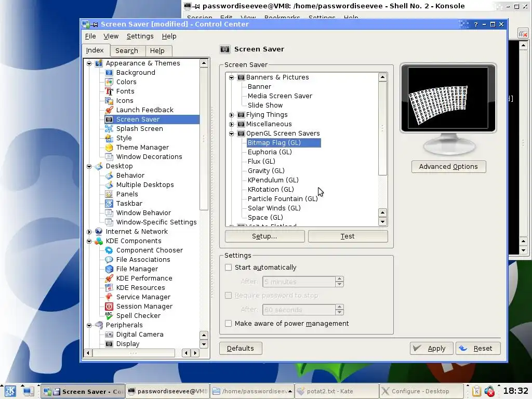Click the Colors palette icon

click(x=109, y=82)
